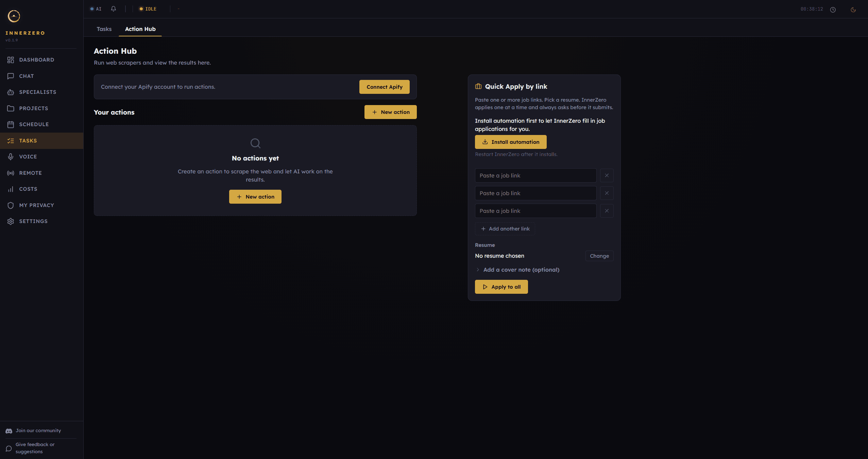Focus the second Paste a job link field
The image size is (868, 459).
(536, 193)
